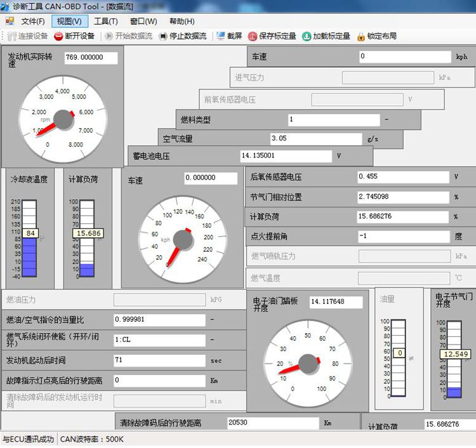Open the 文件(F) menu
Viewport: 476px width, 448px height.
point(33,22)
